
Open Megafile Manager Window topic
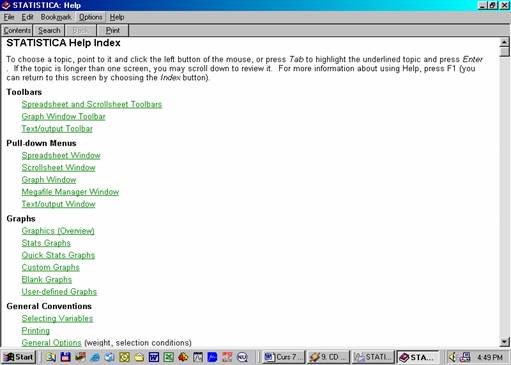click(70, 192)
